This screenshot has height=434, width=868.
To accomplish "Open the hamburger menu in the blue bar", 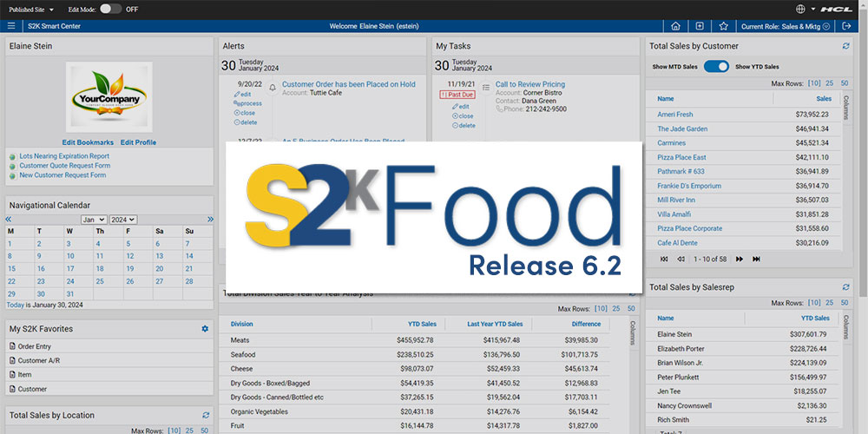I will click(x=11, y=26).
